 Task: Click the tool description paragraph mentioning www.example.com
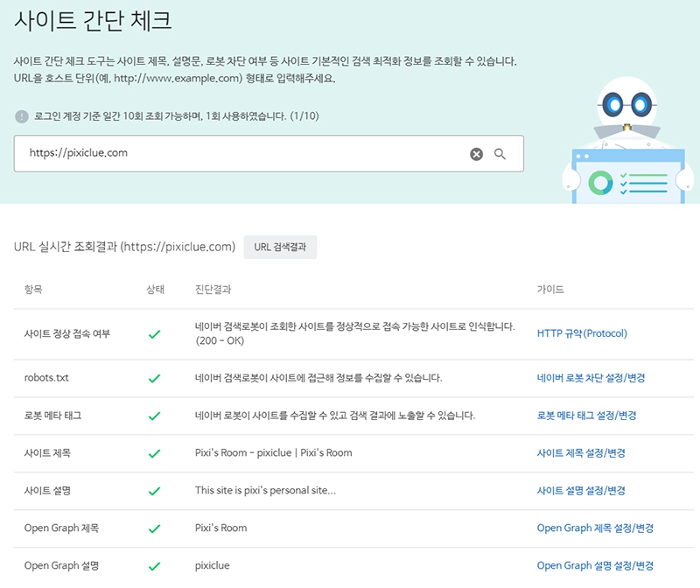tap(265, 70)
